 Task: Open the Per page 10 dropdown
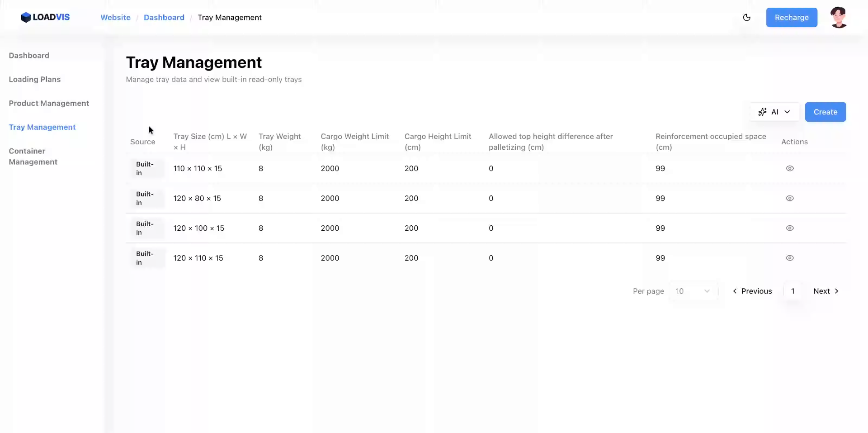[x=692, y=291]
